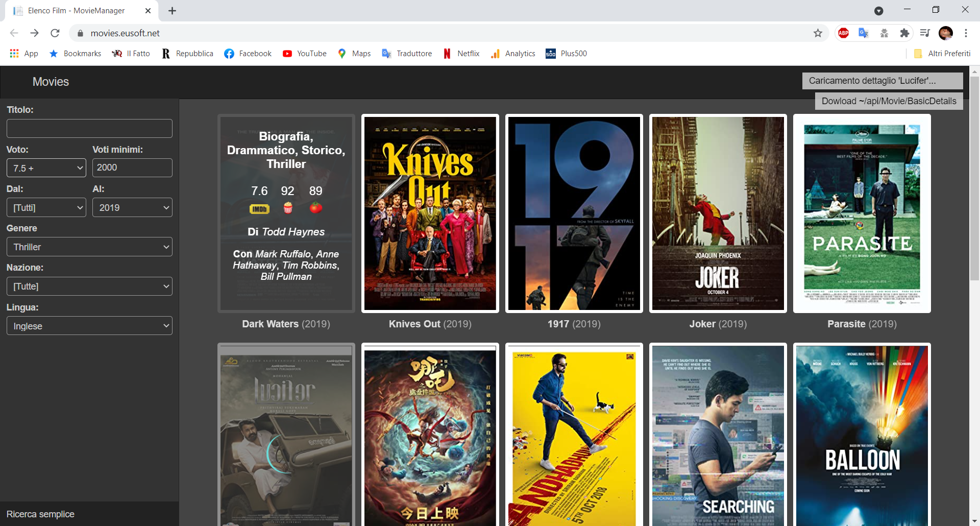The height and width of the screenshot is (526, 980).
Task: Open the 1917 movie poster
Action: click(574, 213)
